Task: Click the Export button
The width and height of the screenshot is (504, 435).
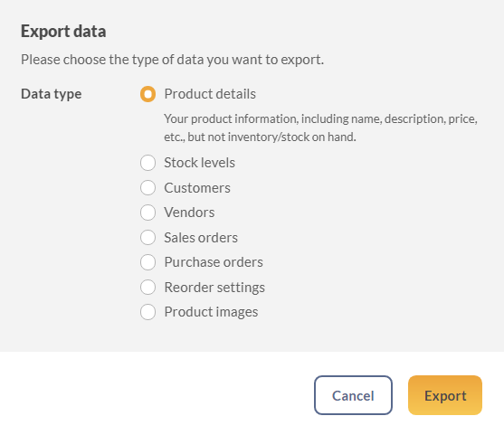Action: click(445, 395)
